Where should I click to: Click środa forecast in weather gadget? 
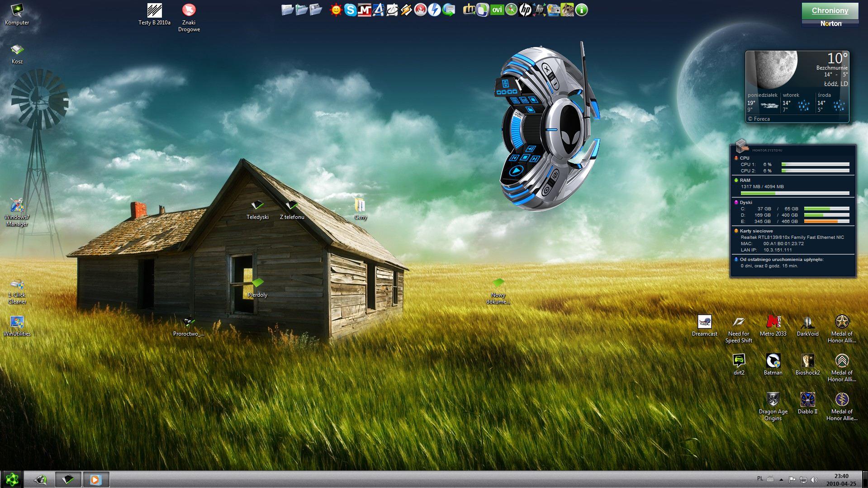tap(831, 103)
